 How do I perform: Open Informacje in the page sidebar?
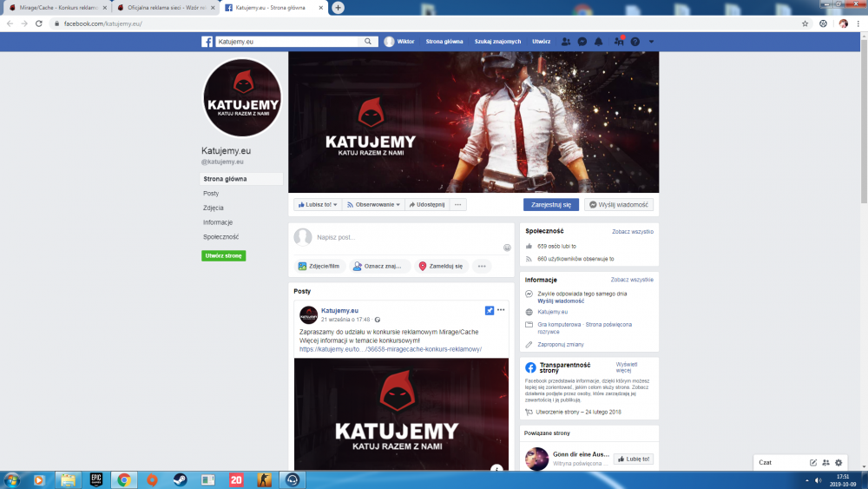click(218, 222)
